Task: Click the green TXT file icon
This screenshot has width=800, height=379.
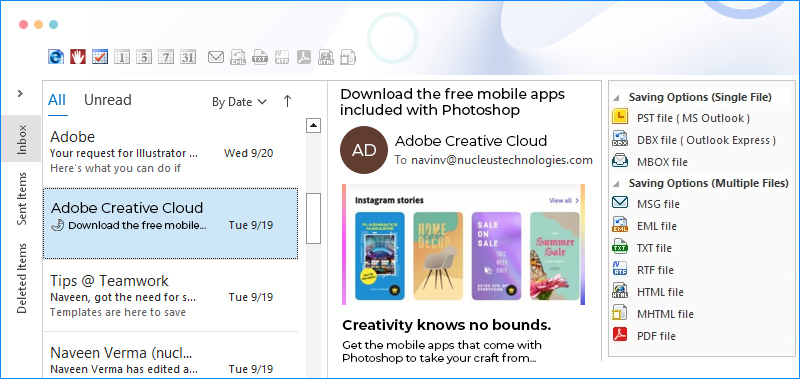Action: pos(620,247)
